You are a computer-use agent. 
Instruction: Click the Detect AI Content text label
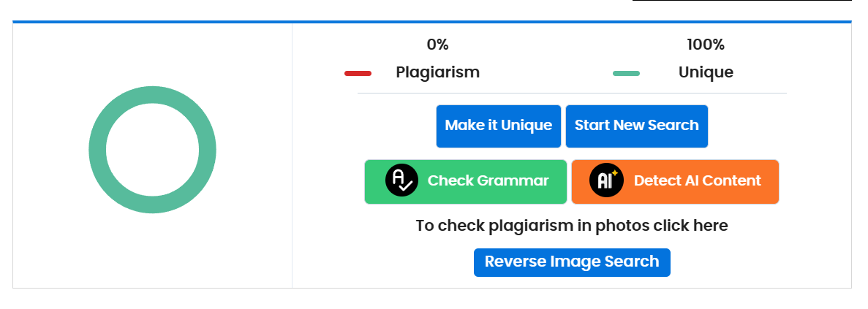[697, 180]
